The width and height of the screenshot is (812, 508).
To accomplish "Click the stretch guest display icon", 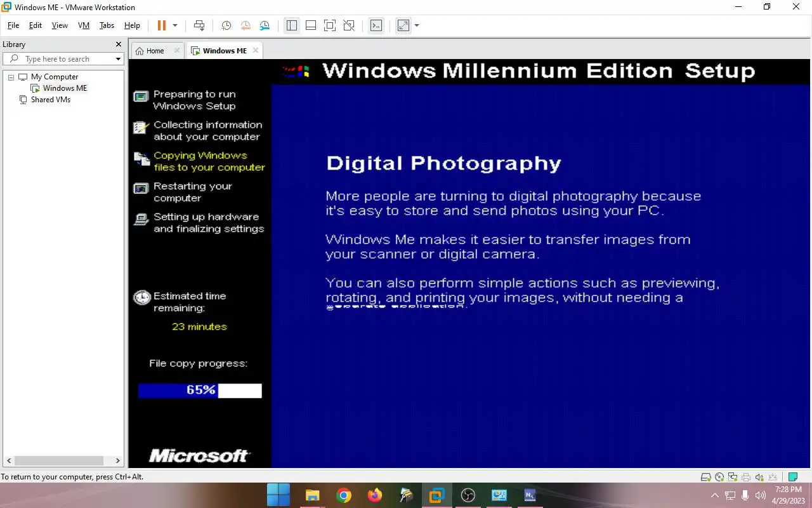I will 403,25.
